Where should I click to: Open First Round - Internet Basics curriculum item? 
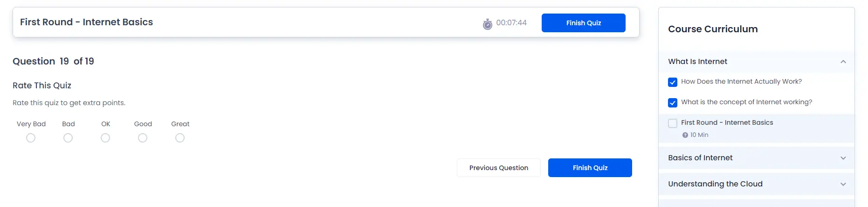click(727, 122)
